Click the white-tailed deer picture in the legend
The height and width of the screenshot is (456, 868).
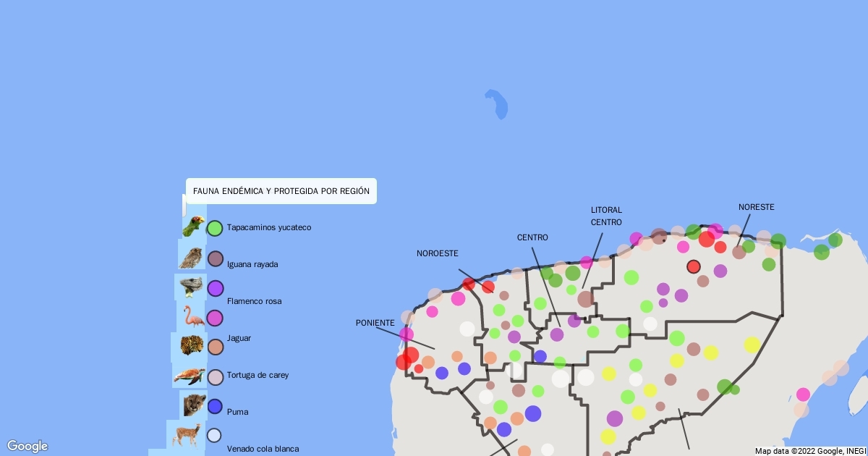click(186, 434)
